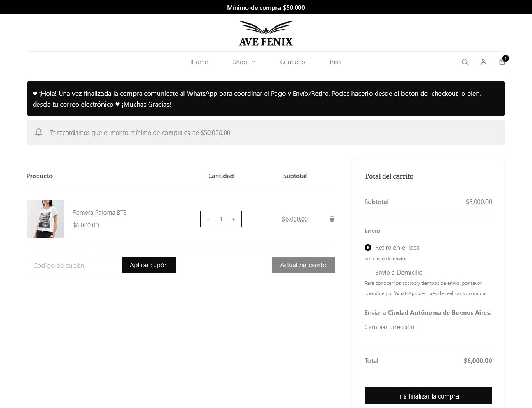The height and width of the screenshot is (408, 532).
Task: Open the Contacto menu item
Action: (292, 62)
